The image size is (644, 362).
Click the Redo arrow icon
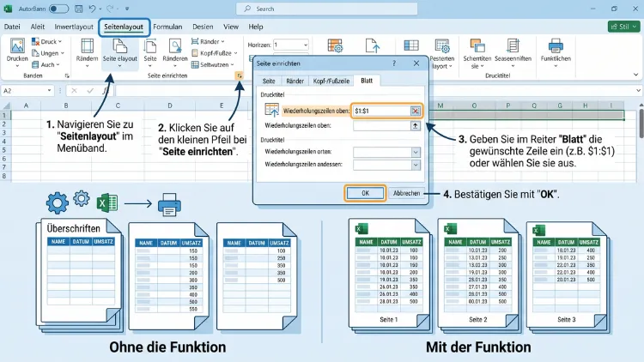coord(110,9)
